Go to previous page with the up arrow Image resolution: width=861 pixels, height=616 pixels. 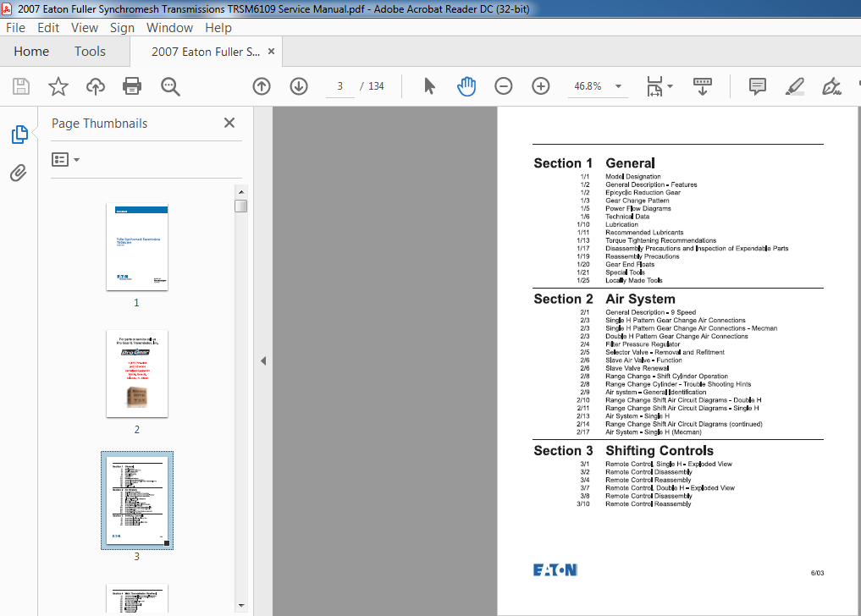[x=262, y=86]
